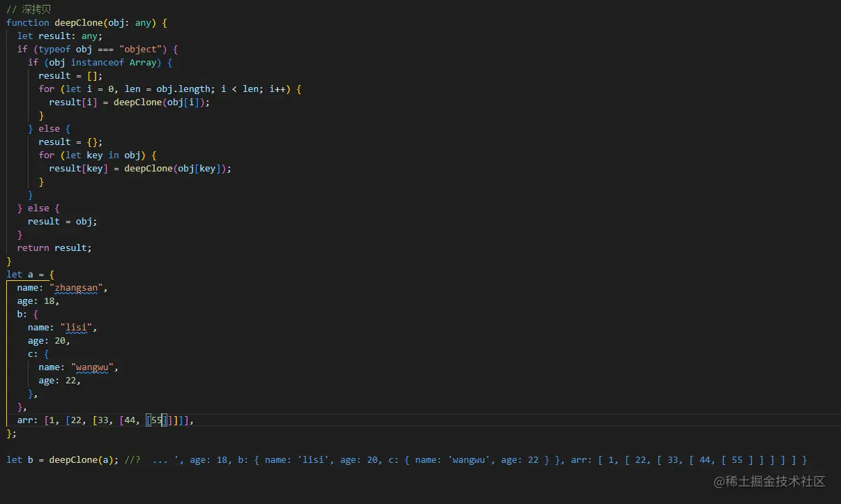Click the "return result;" line

pos(54,247)
